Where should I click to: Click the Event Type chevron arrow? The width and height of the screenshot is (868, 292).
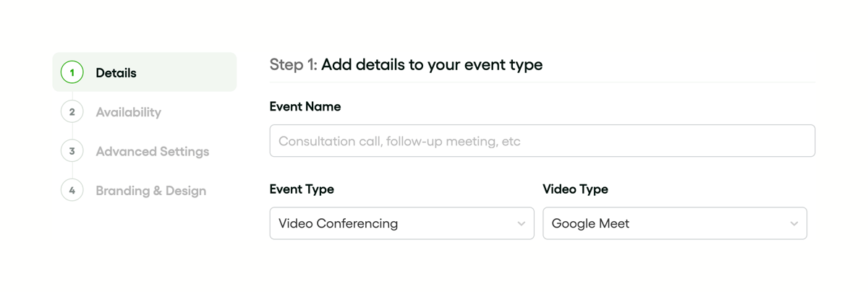(x=521, y=224)
